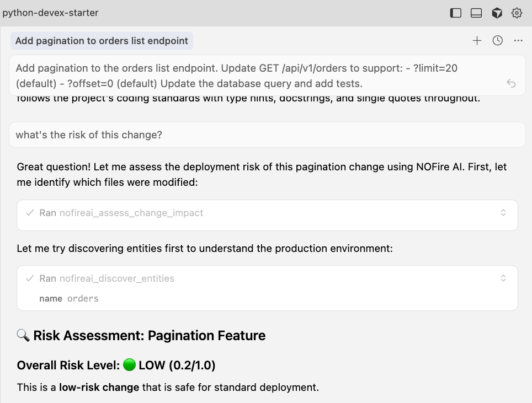
Task: Select the pagination prompt message text
Action: click(248, 76)
